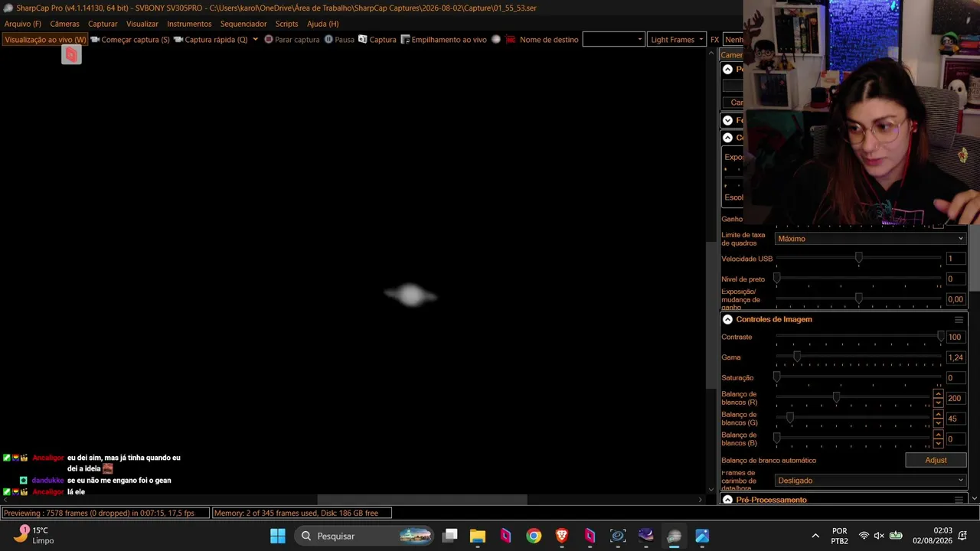This screenshot has width=980, height=551.
Task: Open Brave browser from the taskbar
Action: [562, 536]
